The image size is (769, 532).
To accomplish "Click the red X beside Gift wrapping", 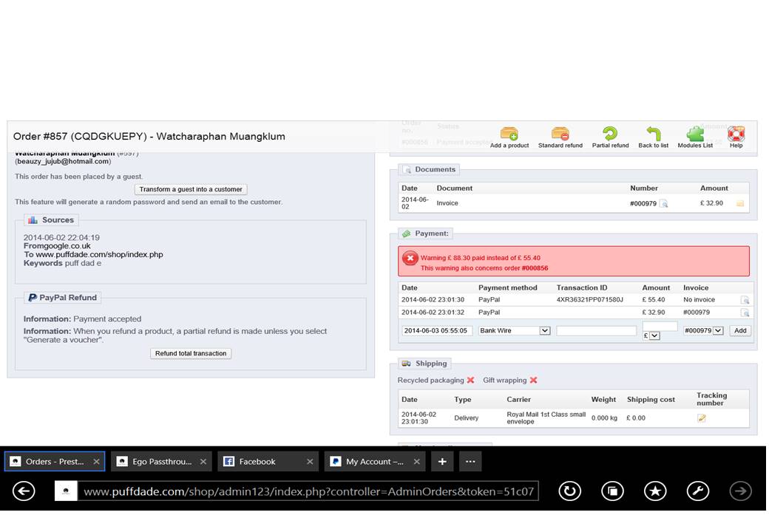I will point(534,380).
